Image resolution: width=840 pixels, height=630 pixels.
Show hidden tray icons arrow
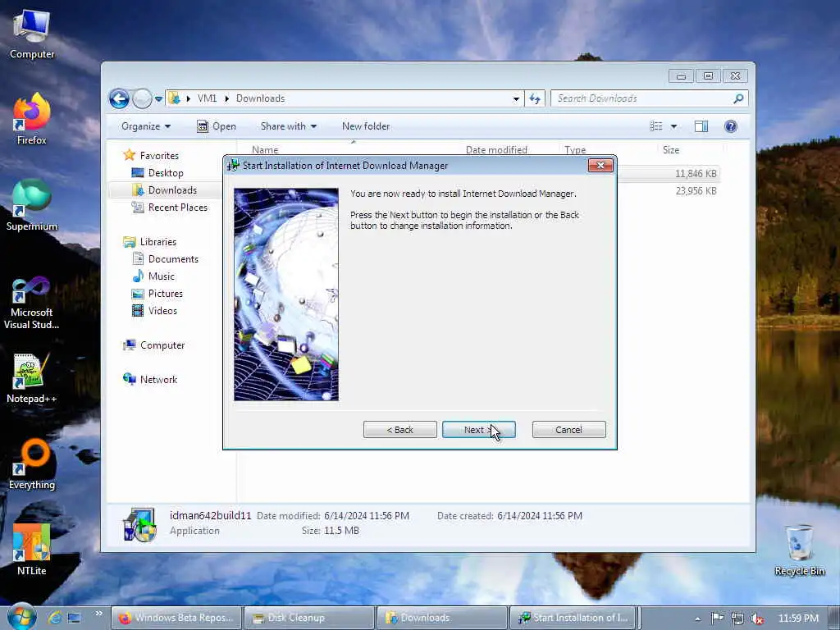[697, 619]
